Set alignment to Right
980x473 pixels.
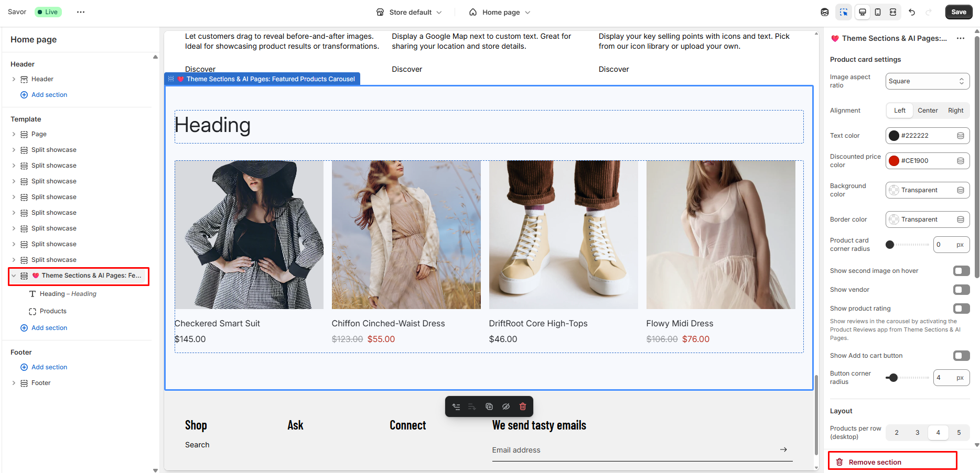point(955,111)
